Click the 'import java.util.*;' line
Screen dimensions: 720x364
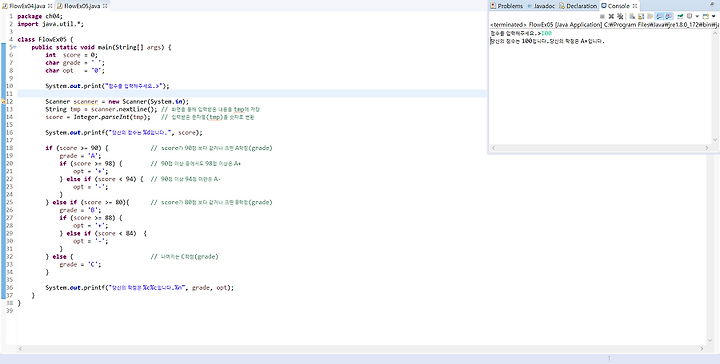coord(51,24)
